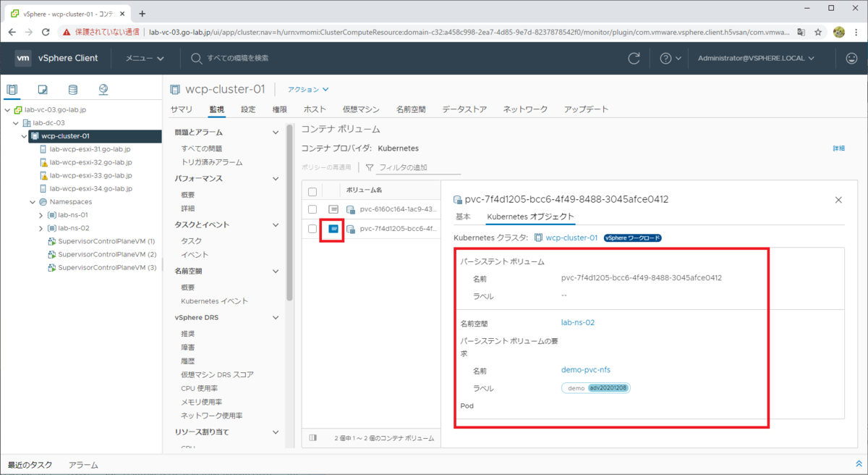Image resolution: width=868 pixels, height=475 pixels.
Task: Open the Storage inventory view icon
Action: (73, 90)
